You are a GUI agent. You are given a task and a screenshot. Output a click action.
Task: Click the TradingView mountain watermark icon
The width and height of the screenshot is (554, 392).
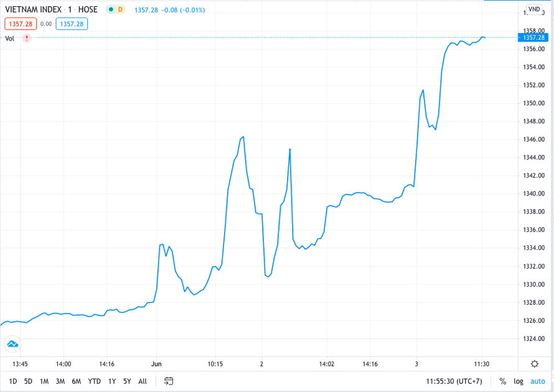pos(12,343)
